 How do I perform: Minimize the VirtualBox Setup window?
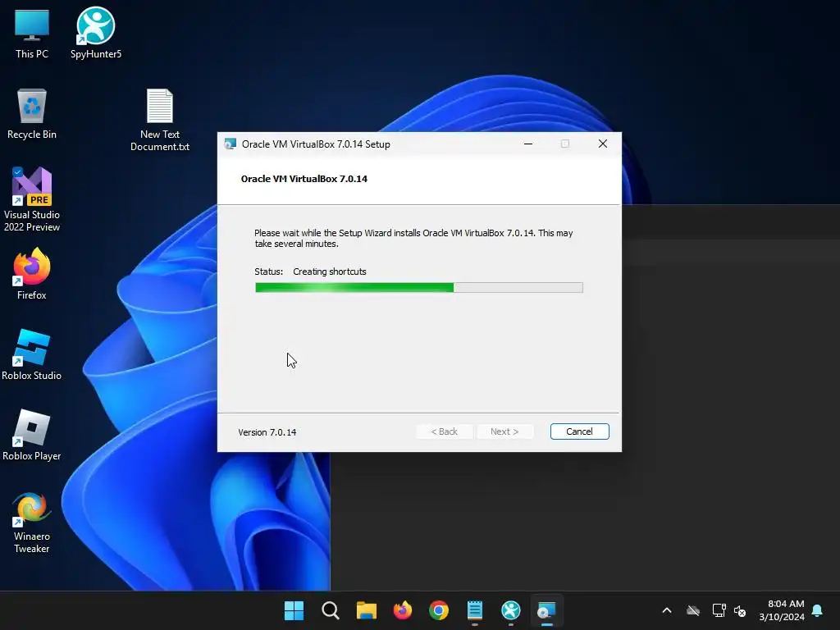[528, 144]
